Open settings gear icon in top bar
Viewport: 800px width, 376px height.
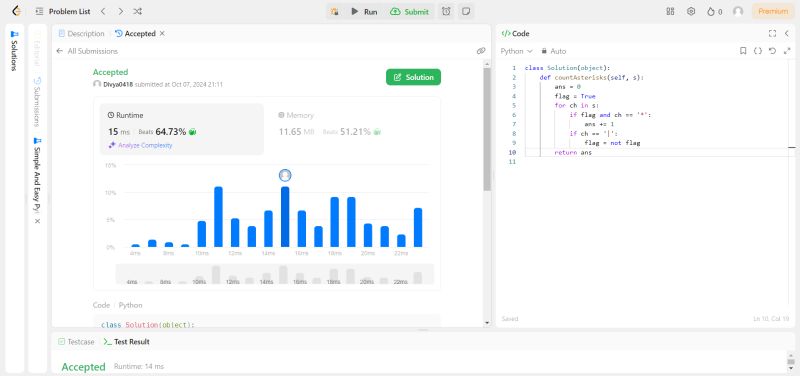[691, 11]
